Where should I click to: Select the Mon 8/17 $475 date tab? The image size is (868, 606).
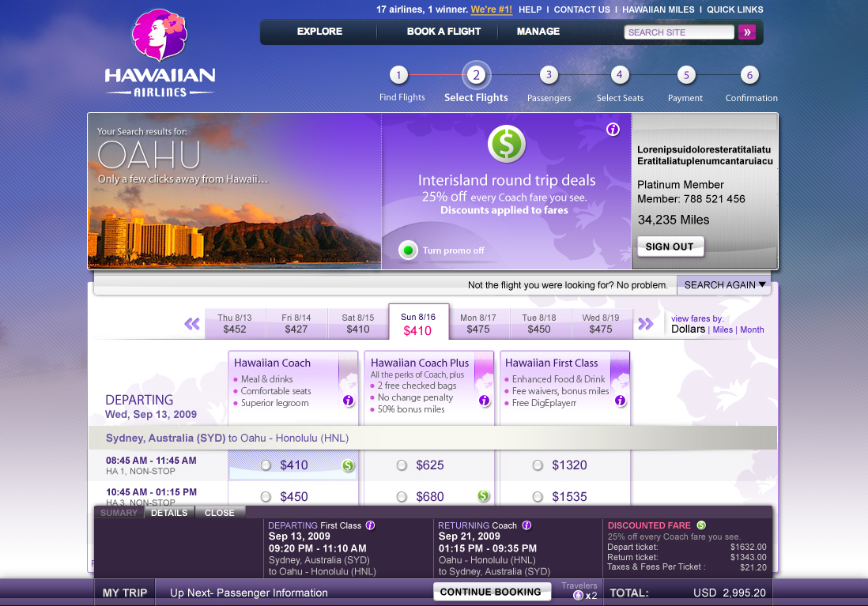click(x=478, y=324)
